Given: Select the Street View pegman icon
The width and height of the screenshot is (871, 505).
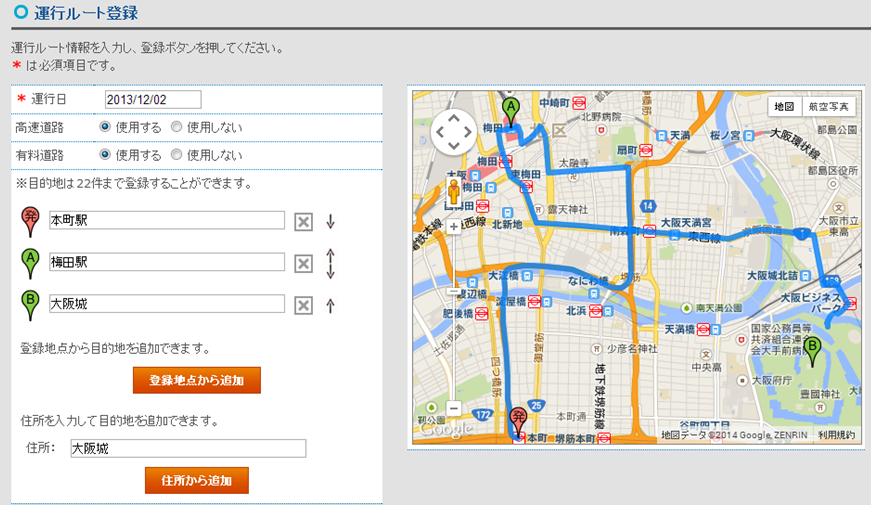Looking at the screenshot, I should 454,192.
